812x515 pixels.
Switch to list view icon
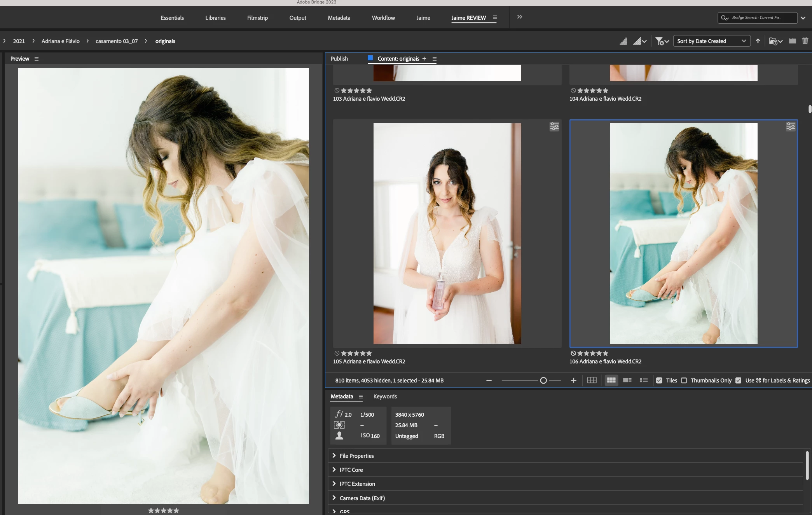[644, 380]
